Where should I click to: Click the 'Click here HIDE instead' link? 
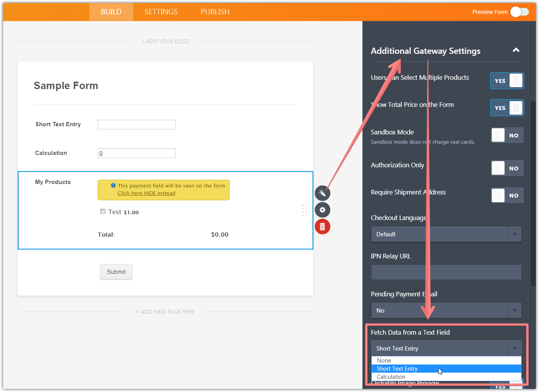[x=146, y=193]
